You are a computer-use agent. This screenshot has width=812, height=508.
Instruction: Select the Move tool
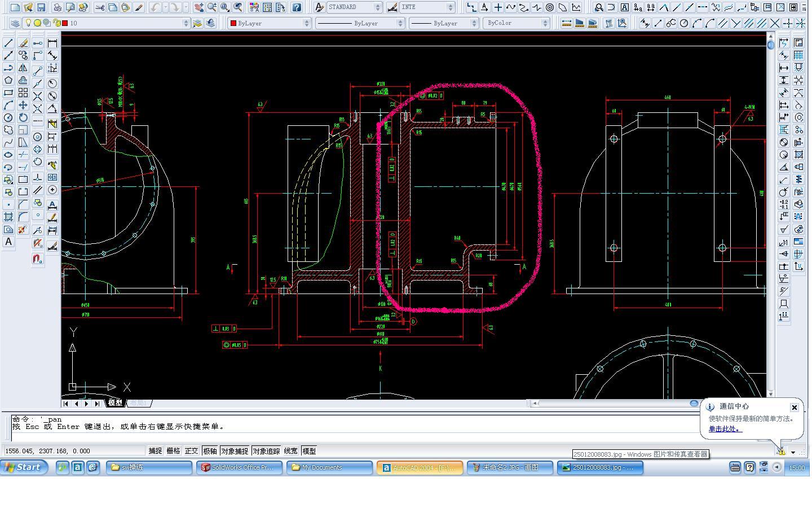[23, 105]
